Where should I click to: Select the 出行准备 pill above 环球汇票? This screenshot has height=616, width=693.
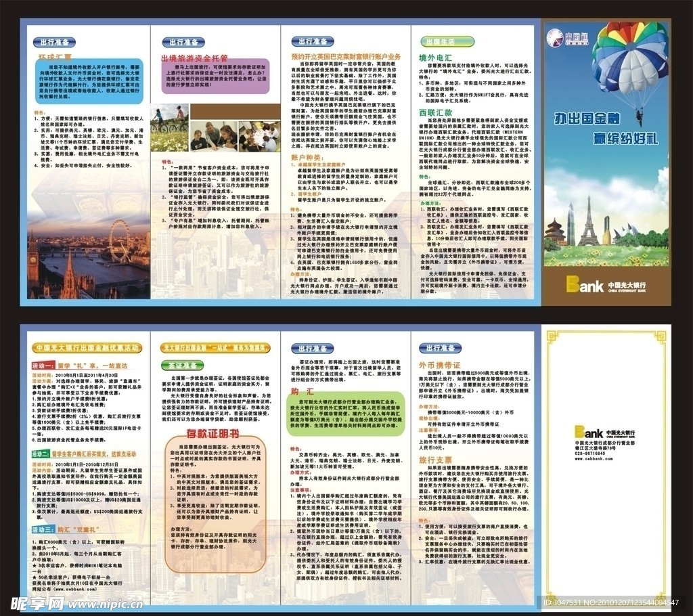(x=54, y=43)
